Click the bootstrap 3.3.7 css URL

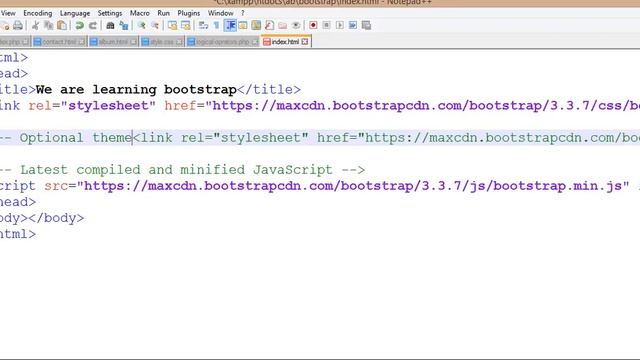tap(423, 106)
